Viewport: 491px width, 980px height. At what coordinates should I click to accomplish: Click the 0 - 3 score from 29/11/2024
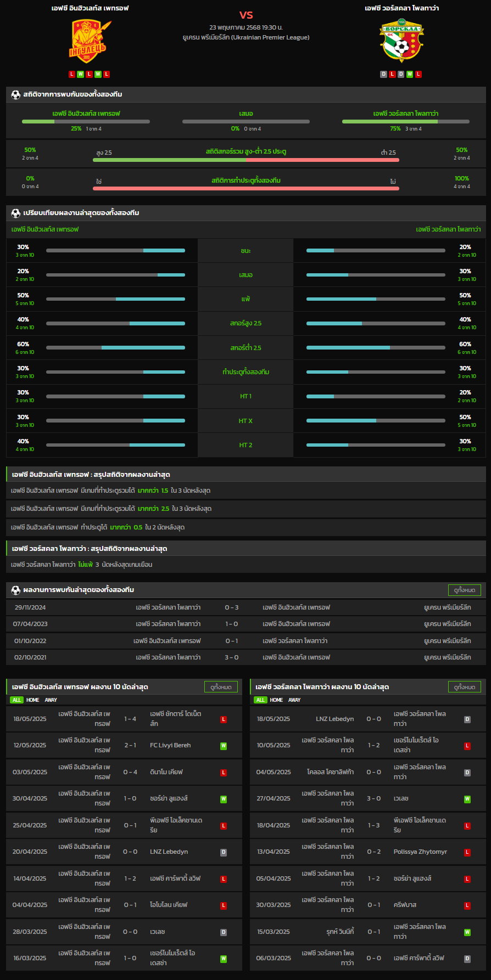232,607
